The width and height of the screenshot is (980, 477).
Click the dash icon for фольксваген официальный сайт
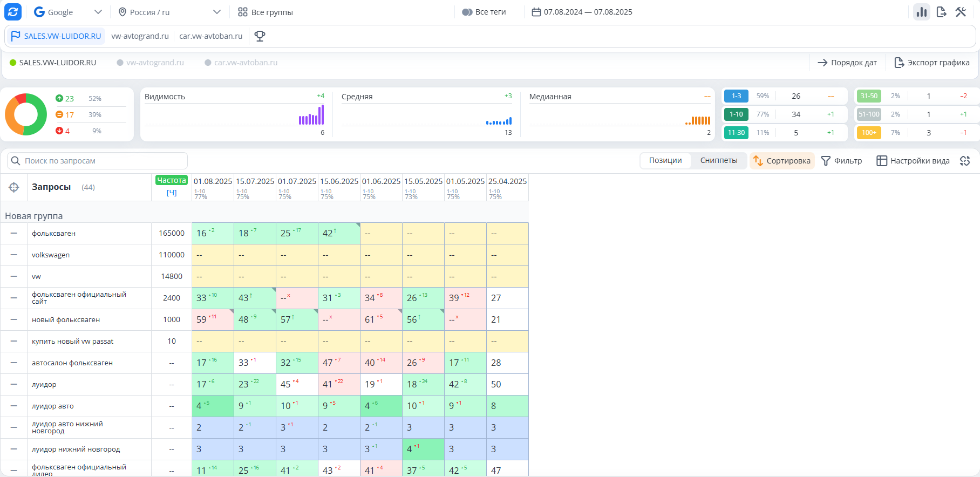(x=14, y=298)
